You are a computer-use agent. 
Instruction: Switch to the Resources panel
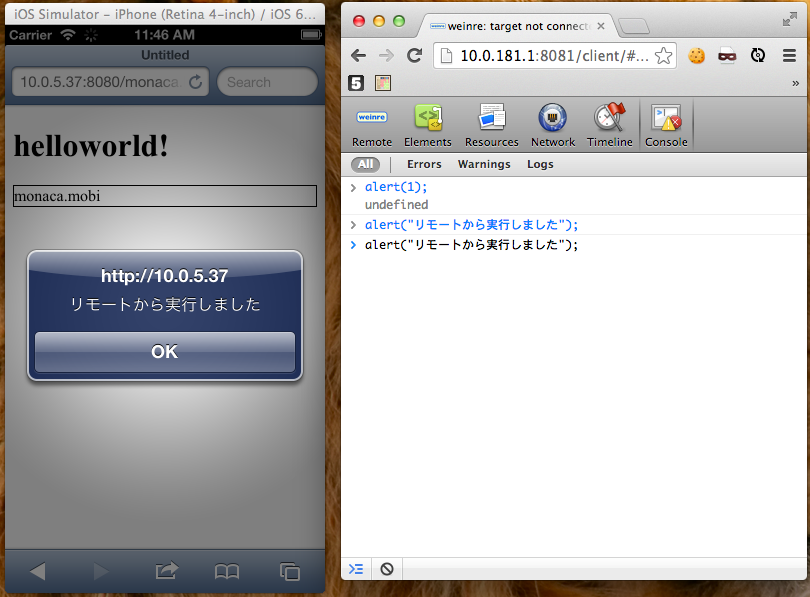pyautogui.click(x=491, y=127)
